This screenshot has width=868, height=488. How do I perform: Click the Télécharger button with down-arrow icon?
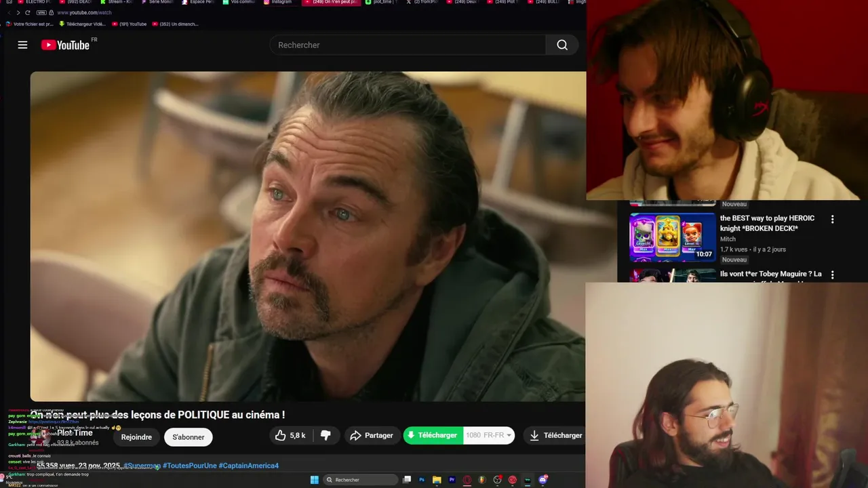tap(555, 435)
